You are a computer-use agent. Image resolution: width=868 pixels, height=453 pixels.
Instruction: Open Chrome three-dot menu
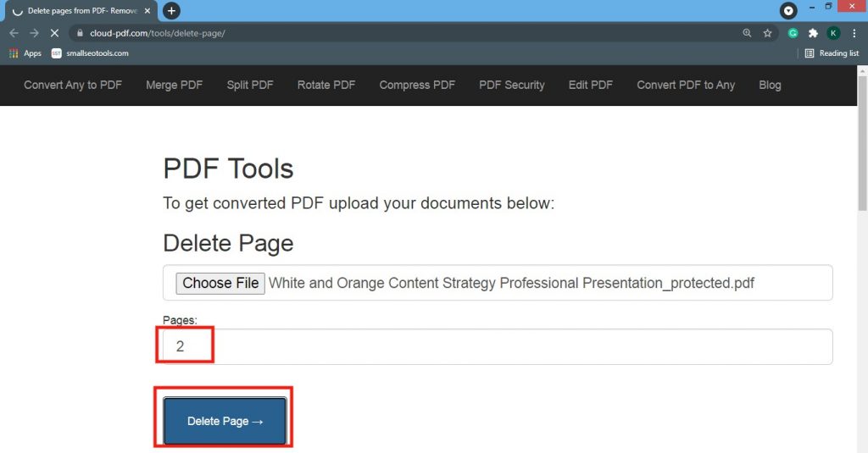[854, 33]
